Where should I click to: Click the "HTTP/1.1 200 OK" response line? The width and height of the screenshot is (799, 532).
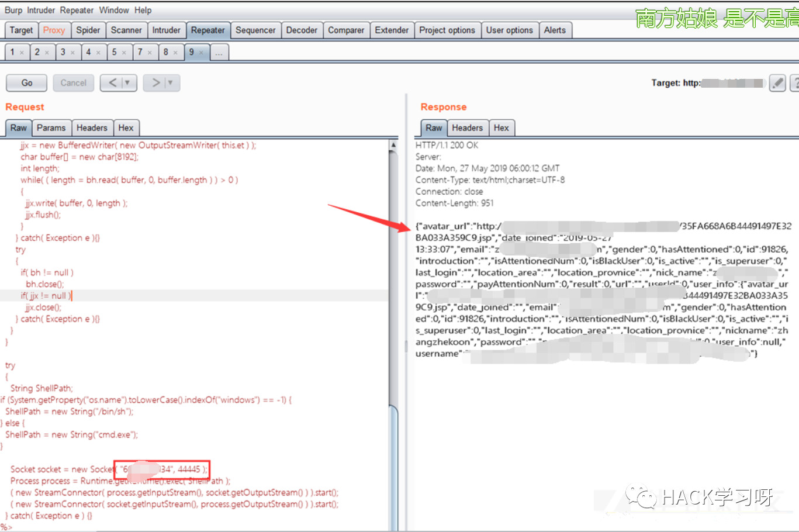tap(447, 145)
